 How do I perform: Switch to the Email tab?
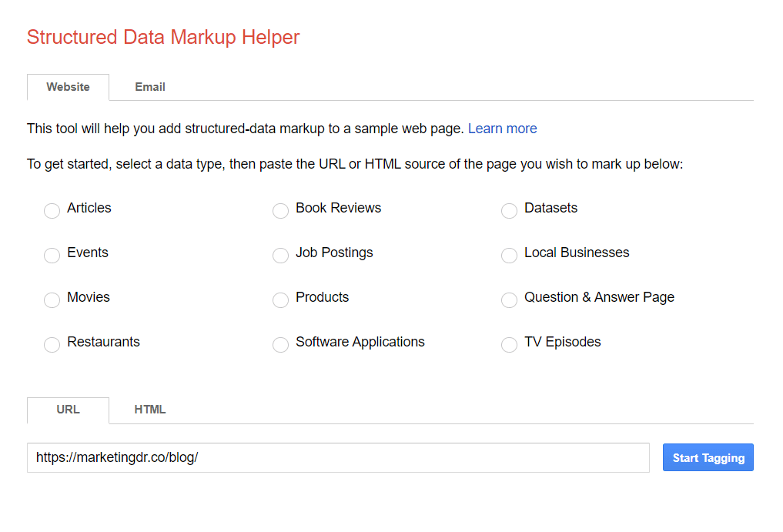click(149, 87)
